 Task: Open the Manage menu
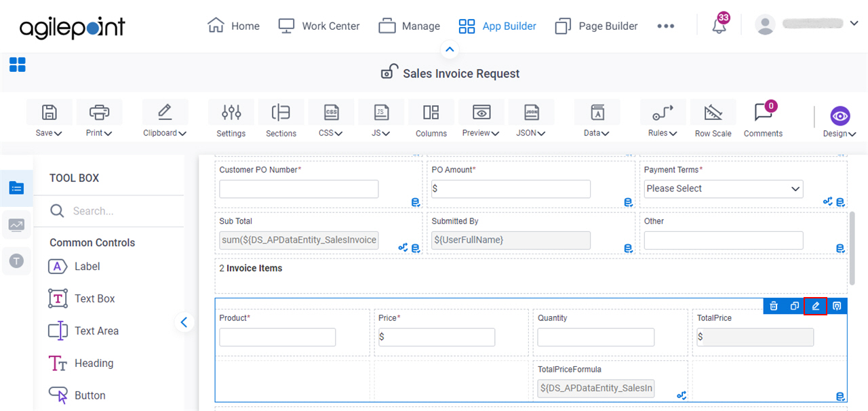[x=410, y=26]
